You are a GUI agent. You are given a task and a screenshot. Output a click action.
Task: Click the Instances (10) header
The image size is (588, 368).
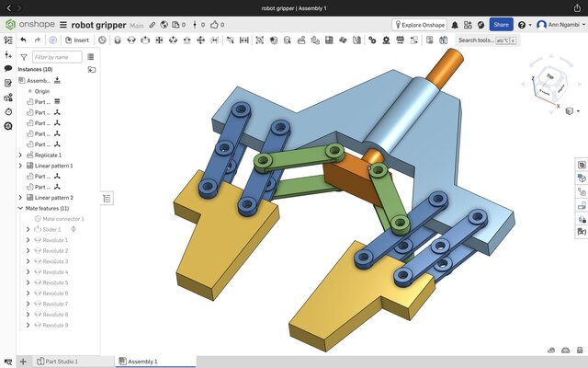[x=35, y=70]
